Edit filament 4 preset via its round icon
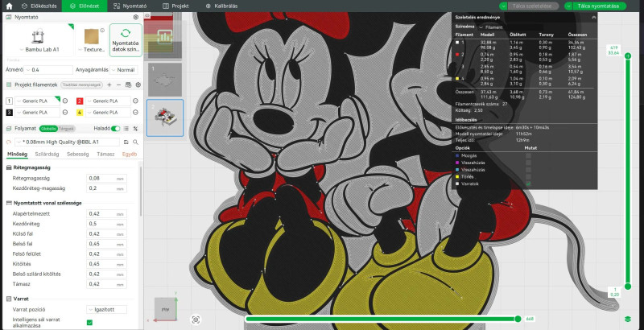This screenshot has width=644, height=330. (135, 113)
